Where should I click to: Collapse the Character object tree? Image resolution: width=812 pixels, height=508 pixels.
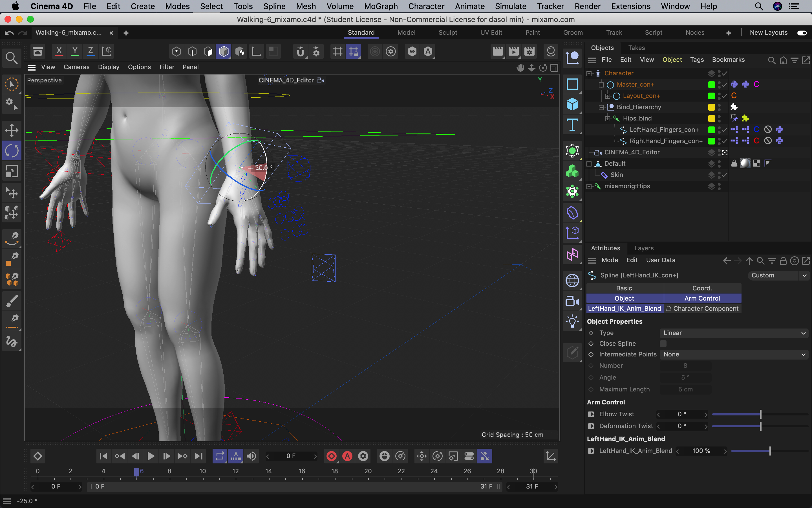click(x=589, y=73)
